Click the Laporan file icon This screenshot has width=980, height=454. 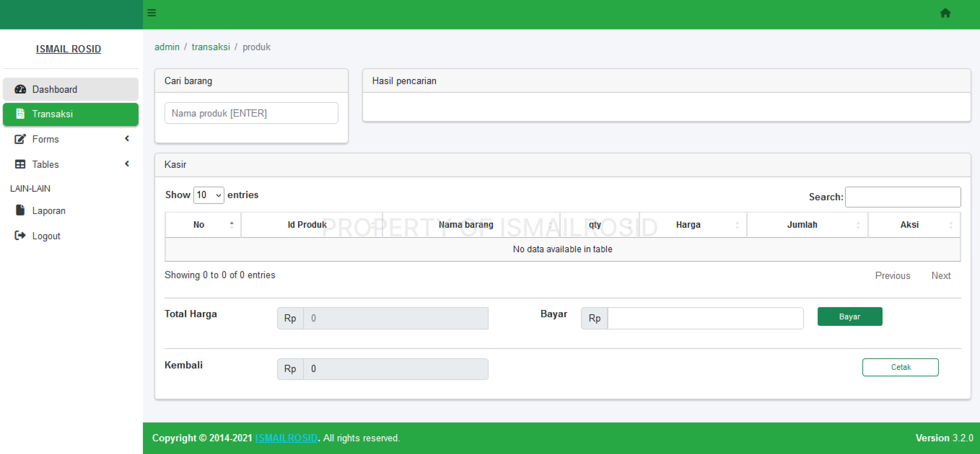coord(20,210)
